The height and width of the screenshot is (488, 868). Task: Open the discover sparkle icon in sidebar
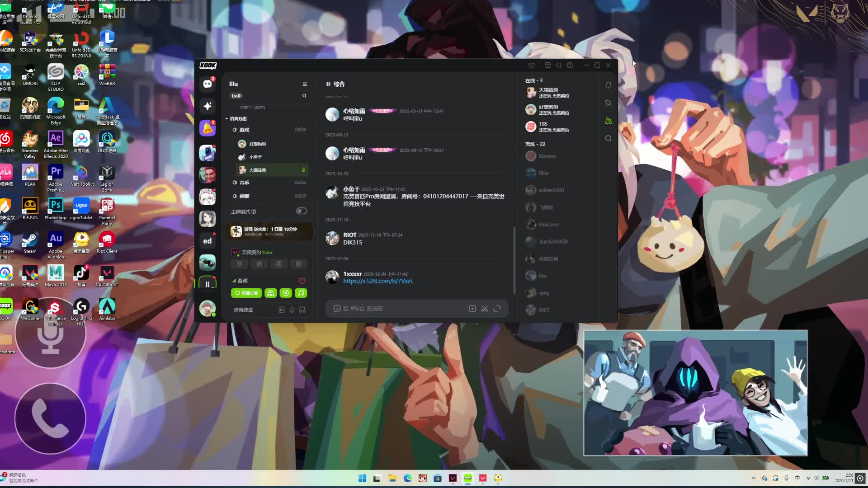pos(208,106)
